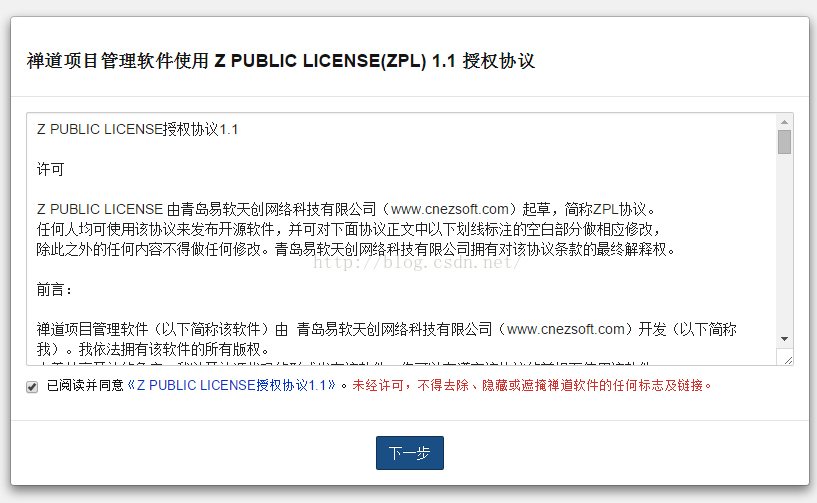Image resolution: width=817 pixels, height=503 pixels.
Task: Uncheck the 已阅读并同意 agreement checkbox
Action: [x=32, y=387]
